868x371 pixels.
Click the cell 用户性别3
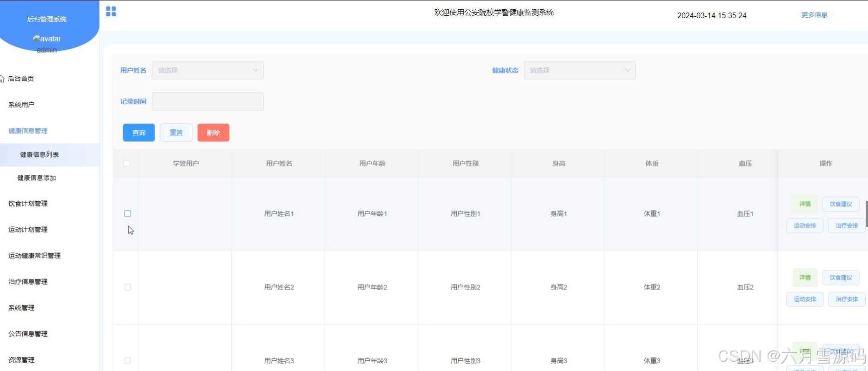[x=465, y=360]
